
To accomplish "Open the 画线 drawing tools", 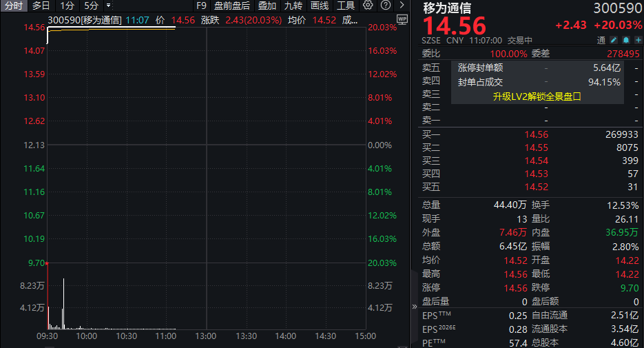I will (320, 6).
